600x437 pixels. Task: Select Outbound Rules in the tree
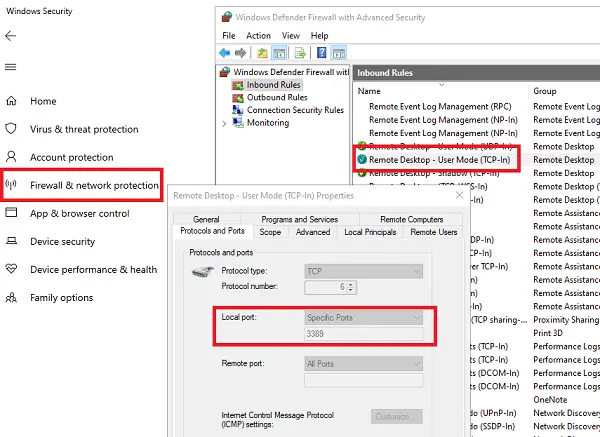[x=277, y=97]
